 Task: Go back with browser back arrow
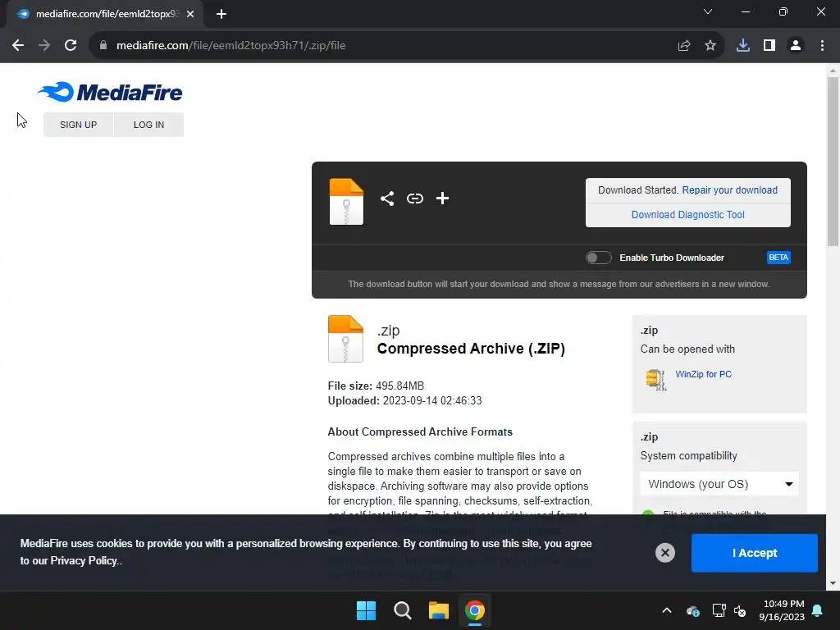pyautogui.click(x=18, y=46)
